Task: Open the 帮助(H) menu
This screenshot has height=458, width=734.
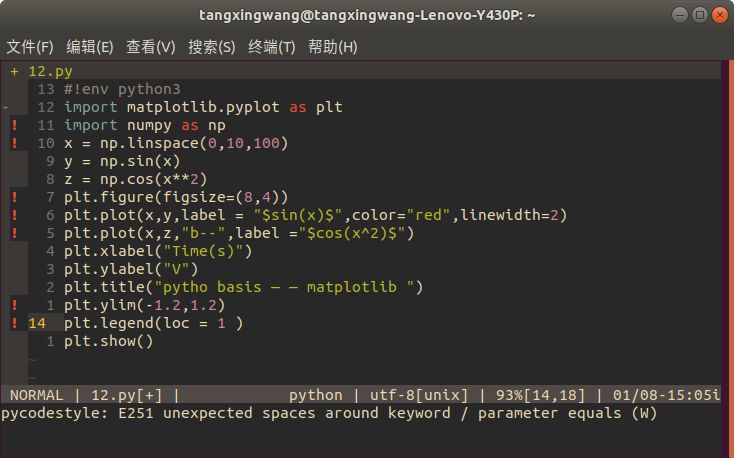Action: (x=333, y=47)
